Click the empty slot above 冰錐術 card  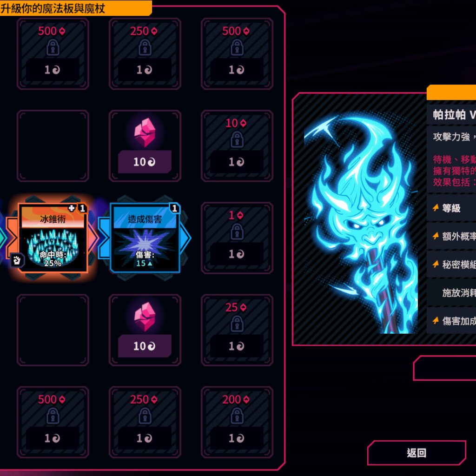coord(53,145)
